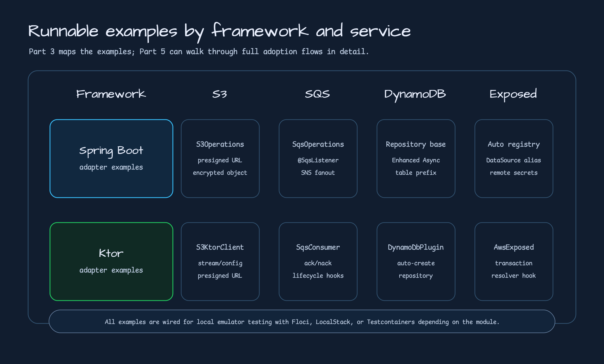
Task: Click the 'SqsConsumer' card heading
Action: (318, 247)
